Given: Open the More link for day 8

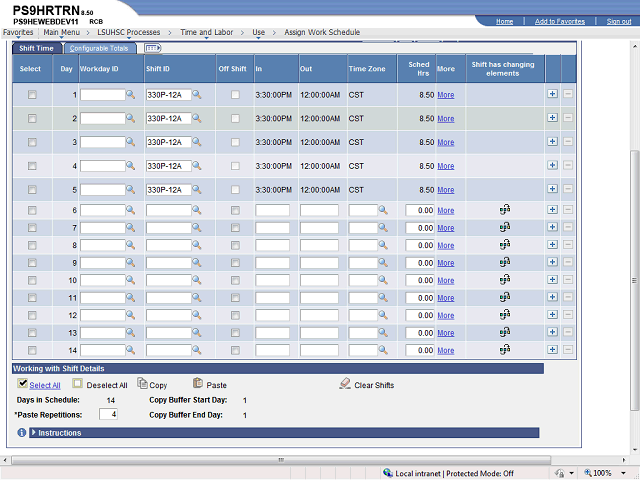Looking at the screenshot, I should pos(446,245).
